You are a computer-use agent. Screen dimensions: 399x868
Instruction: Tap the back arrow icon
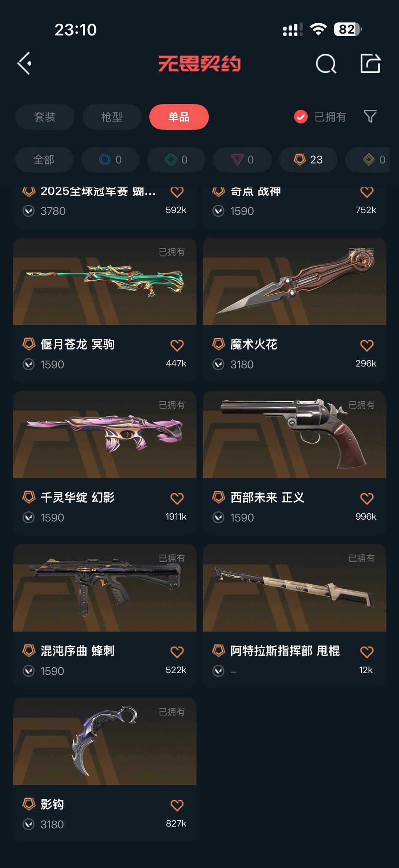24,63
